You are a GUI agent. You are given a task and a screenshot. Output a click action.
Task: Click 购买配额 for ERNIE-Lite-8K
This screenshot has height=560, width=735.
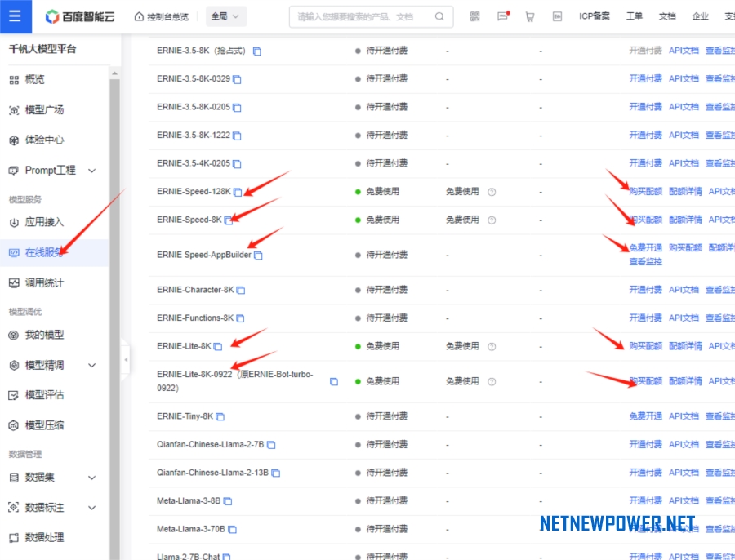(x=645, y=346)
